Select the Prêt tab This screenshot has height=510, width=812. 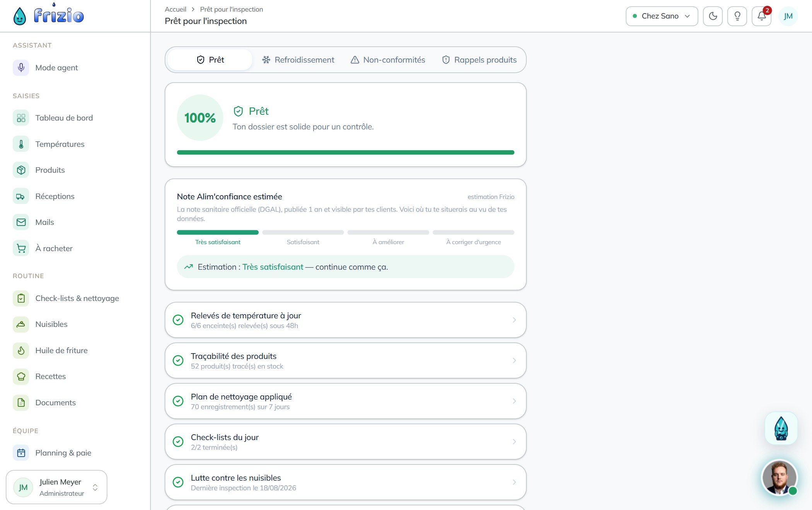click(x=210, y=60)
